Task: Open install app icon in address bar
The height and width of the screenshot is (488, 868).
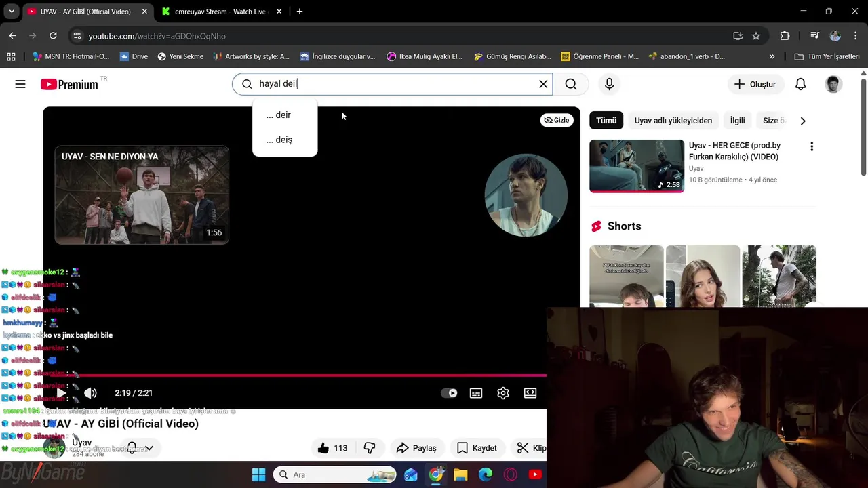Action: (x=738, y=36)
